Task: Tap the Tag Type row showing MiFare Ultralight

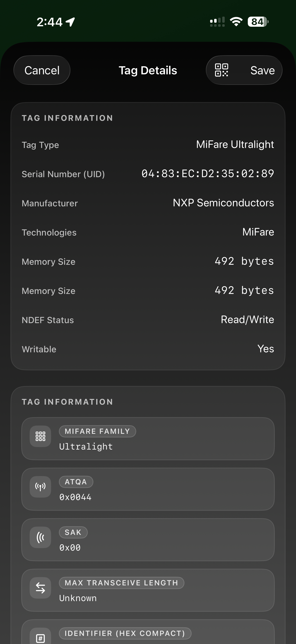Action: pyautogui.click(x=148, y=144)
